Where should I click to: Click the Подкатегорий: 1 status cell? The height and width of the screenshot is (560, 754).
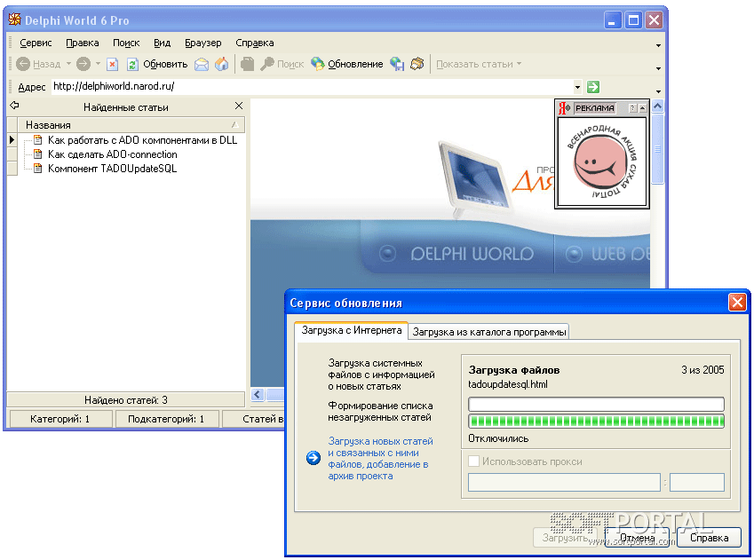tap(166, 419)
